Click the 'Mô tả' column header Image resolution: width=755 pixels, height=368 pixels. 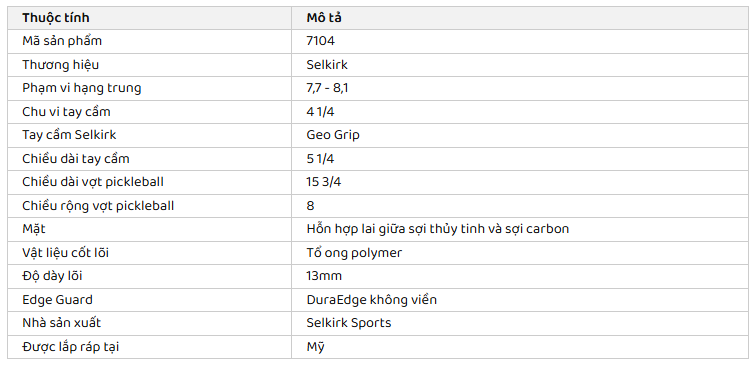coord(324,18)
